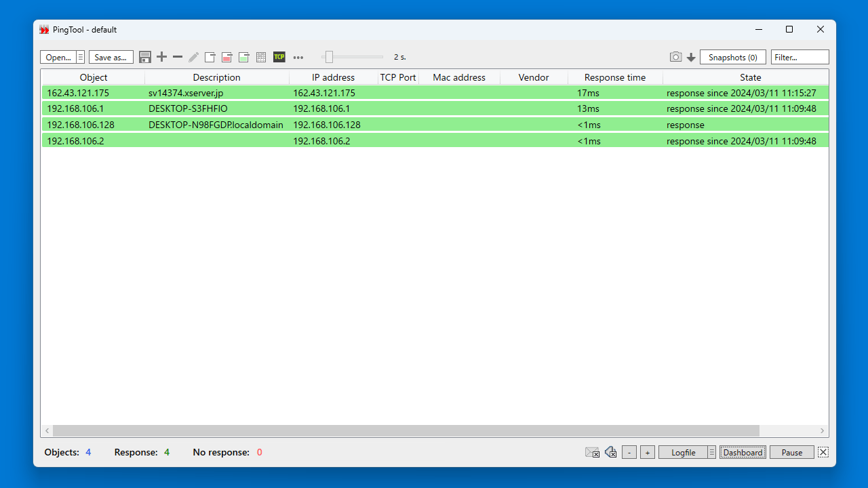
Task: Click the PingTool app icon in title bar
Action: pyautogui.click(x=44, y=30)
